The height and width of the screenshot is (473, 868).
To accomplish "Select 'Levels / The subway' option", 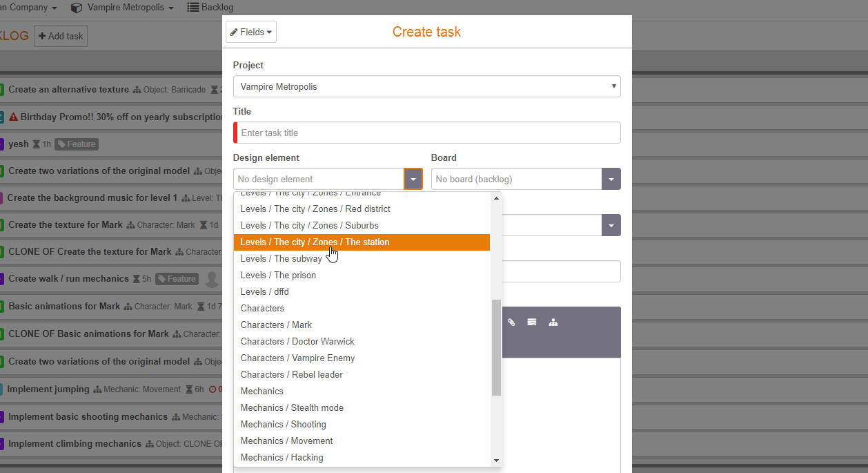I will coord(281,259).
